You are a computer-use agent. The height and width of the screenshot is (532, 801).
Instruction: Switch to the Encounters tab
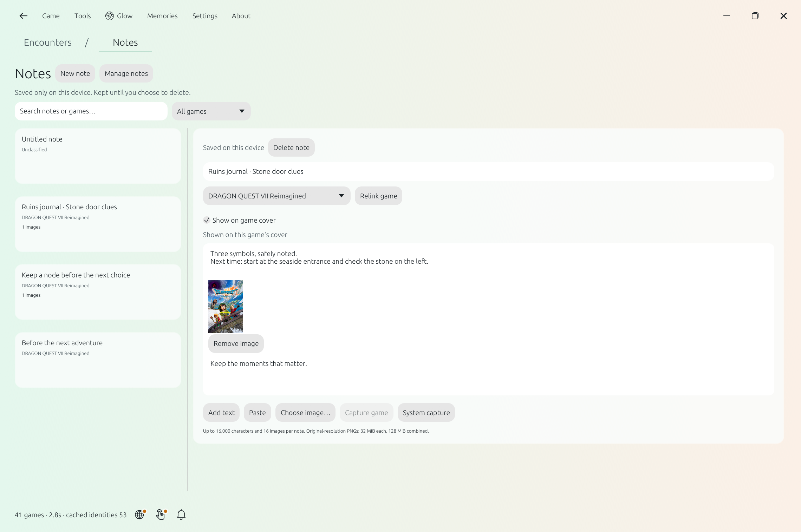tap(48, 42)
